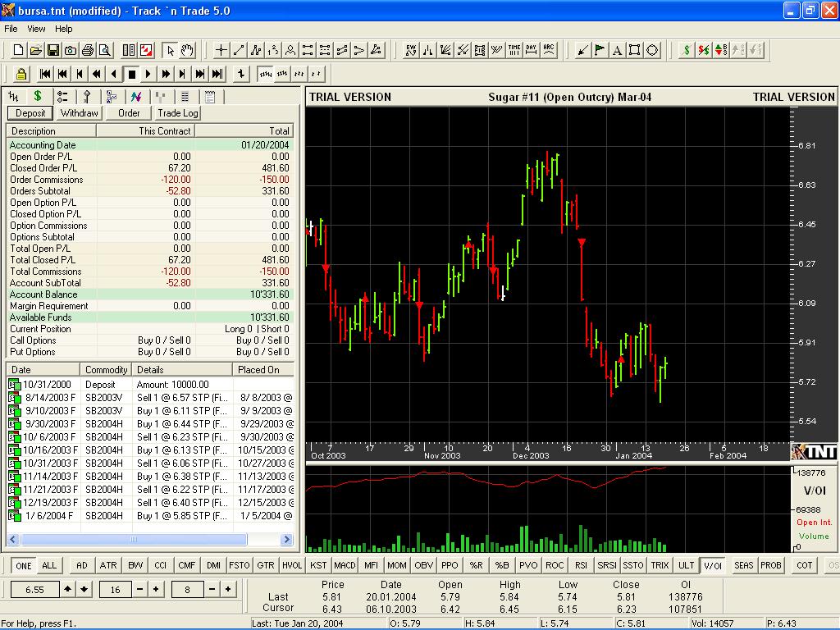This screenshot has height=630, width=840.
Task: Open the print preview icon
Action: pyautogui.click(x=104, y=50)
